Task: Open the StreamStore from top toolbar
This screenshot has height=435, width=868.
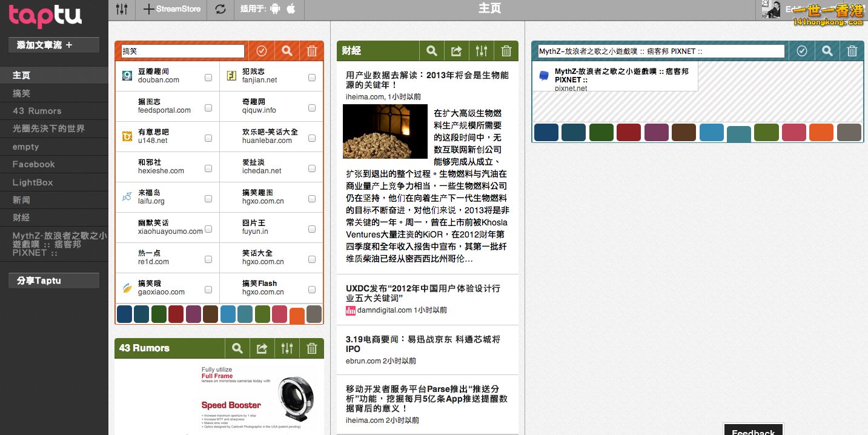Action: [x=172, y=9]
